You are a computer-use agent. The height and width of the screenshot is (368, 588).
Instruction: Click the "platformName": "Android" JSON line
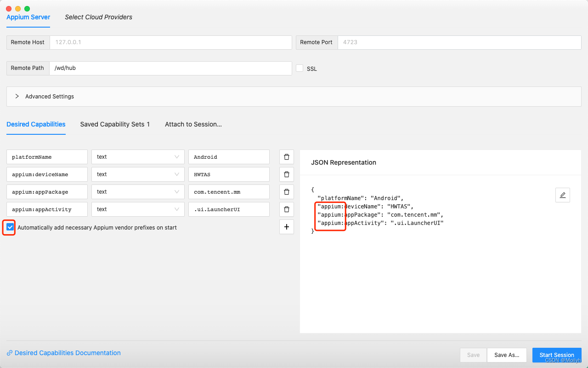coord(360,198)
